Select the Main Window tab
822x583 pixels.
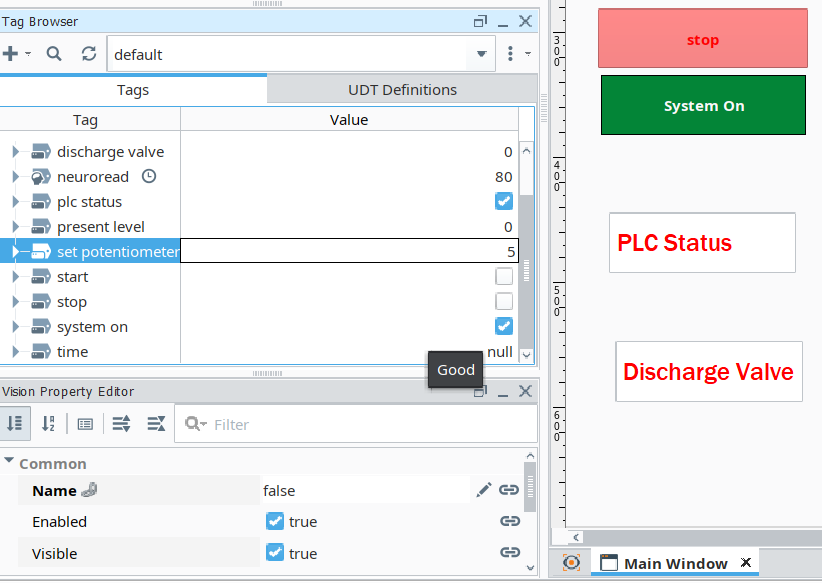coord(675,563)
